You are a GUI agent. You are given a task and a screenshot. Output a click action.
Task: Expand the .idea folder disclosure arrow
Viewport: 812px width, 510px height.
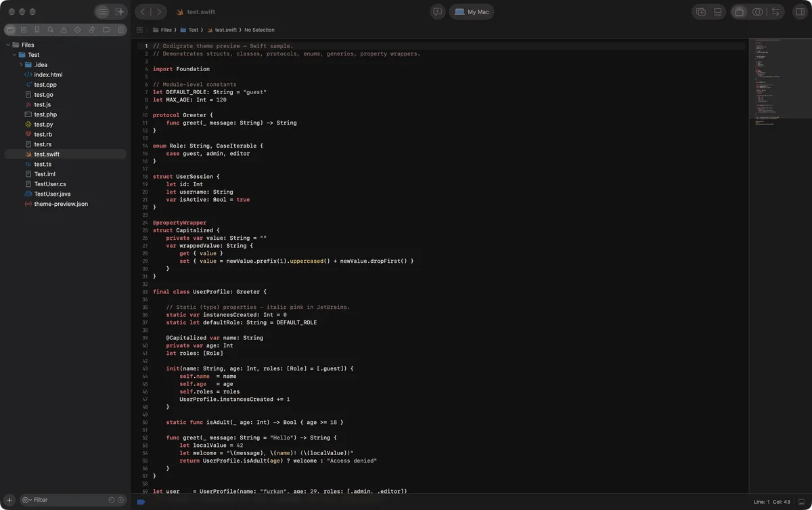click(21, 65)
